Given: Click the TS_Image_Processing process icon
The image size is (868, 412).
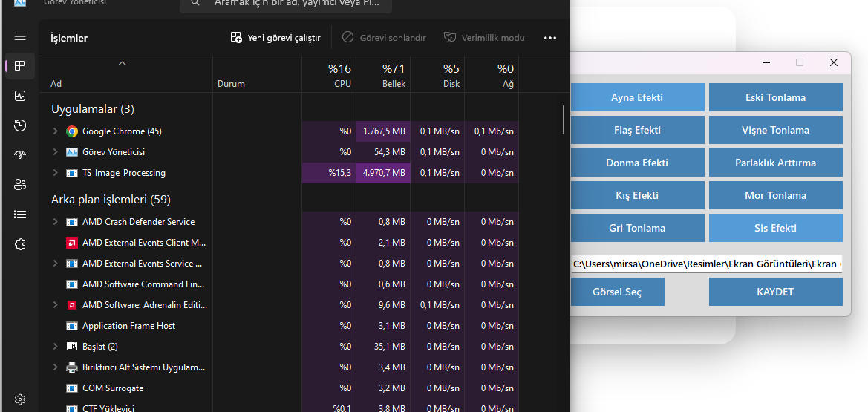Looking at the screenshot, I should [x=72, y=173].
